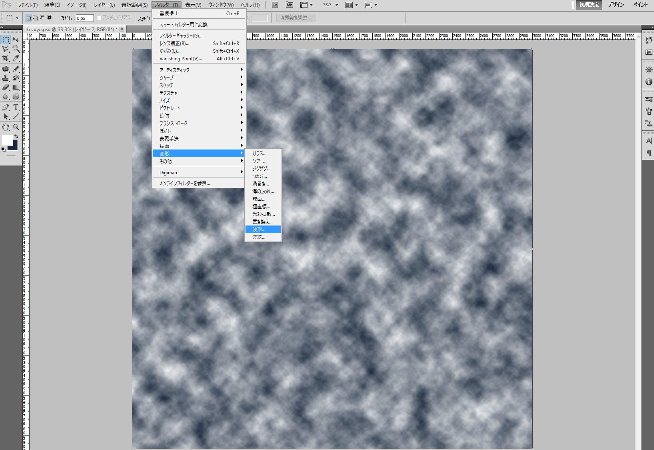Choose 波形 in the distort submenu
The height and width of the screenshot is (450, 654).
[263, 229]
